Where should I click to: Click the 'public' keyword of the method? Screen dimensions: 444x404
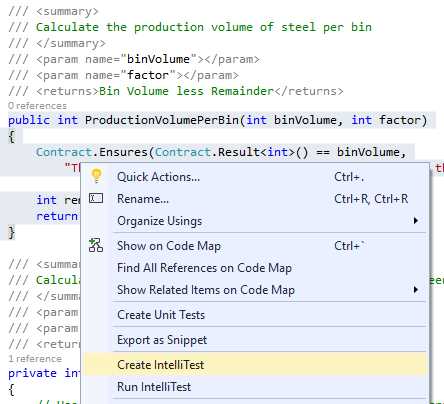29,120
